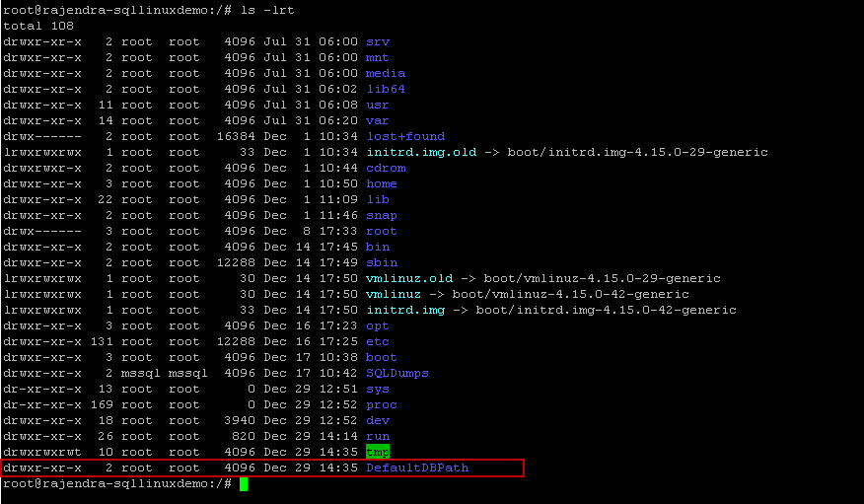864x504 pixels.
Task: Click the cdrom directory name
Action: click(x=386, y=168)
